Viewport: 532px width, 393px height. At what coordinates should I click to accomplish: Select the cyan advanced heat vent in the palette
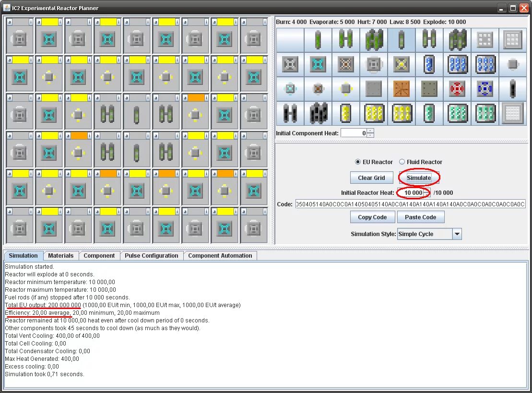point(318,64)
